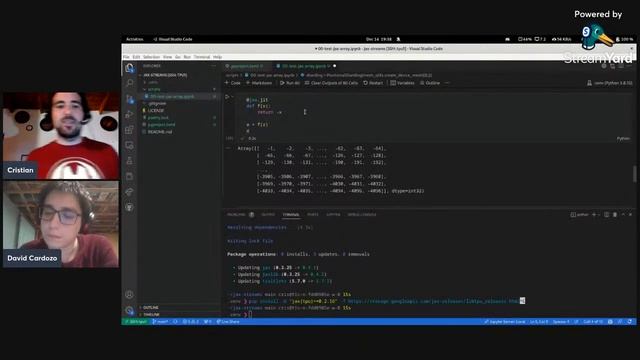This screenshot has width=640, height=360.
Task: Open Explorer panel more actions ellipsis
Action: click(213, 66)
